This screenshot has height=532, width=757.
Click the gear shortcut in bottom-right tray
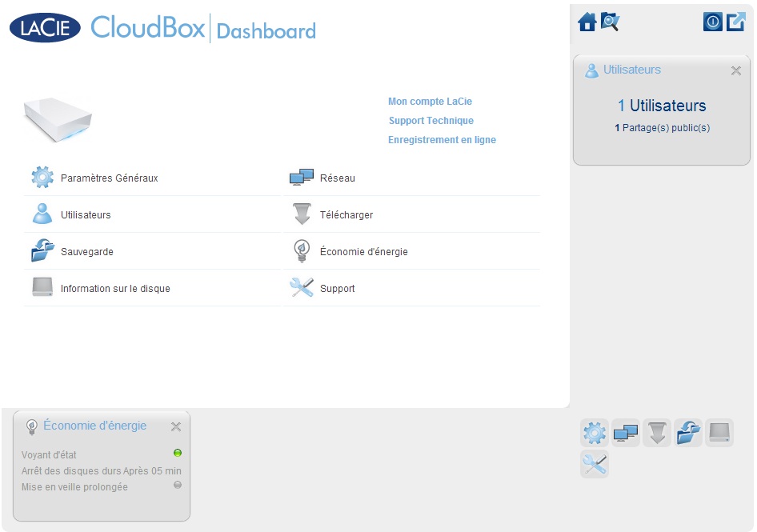tap(595, 433)
